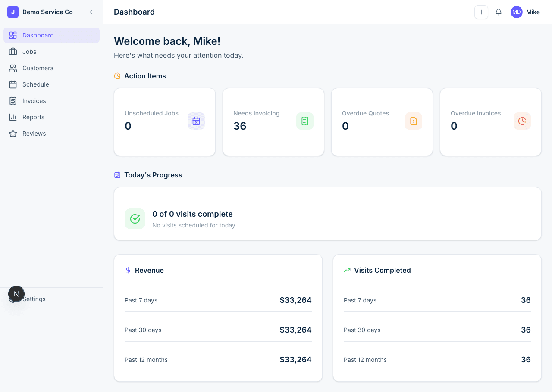Click the Overdue Invoices red clock icon
This screenshot has width=552, height=392.
(522, 121)
